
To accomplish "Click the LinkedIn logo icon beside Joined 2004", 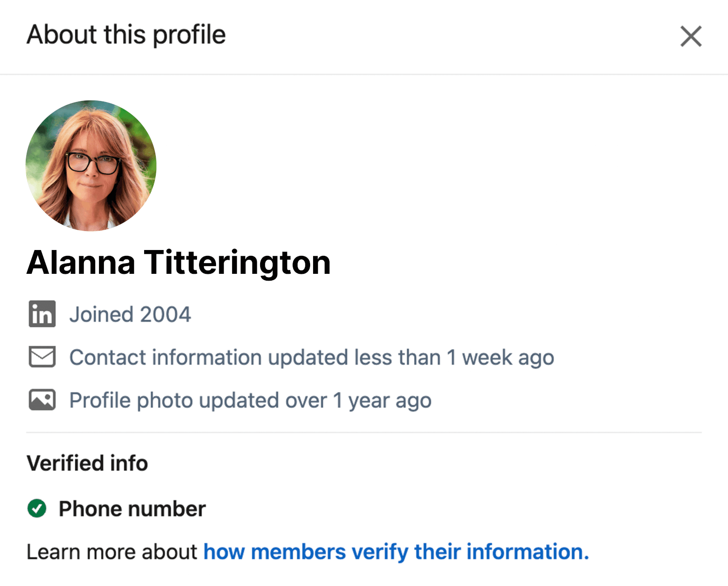I will [x=42, y=314].
